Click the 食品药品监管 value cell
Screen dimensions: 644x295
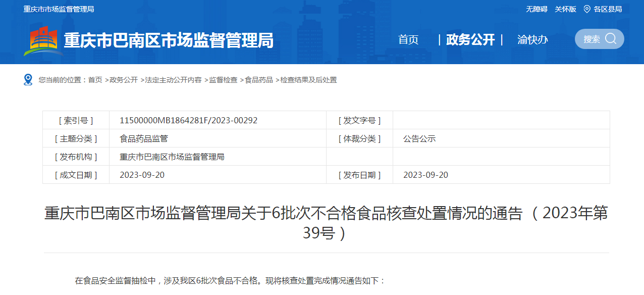[218, 138]
